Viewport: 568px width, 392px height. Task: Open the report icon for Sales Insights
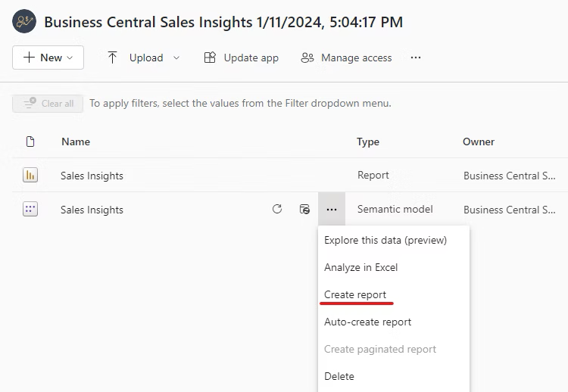click(x=30, y=176)
